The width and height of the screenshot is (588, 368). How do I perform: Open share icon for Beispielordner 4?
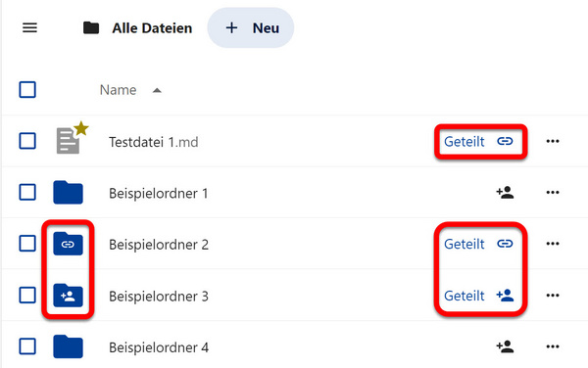tap(505, 346)
